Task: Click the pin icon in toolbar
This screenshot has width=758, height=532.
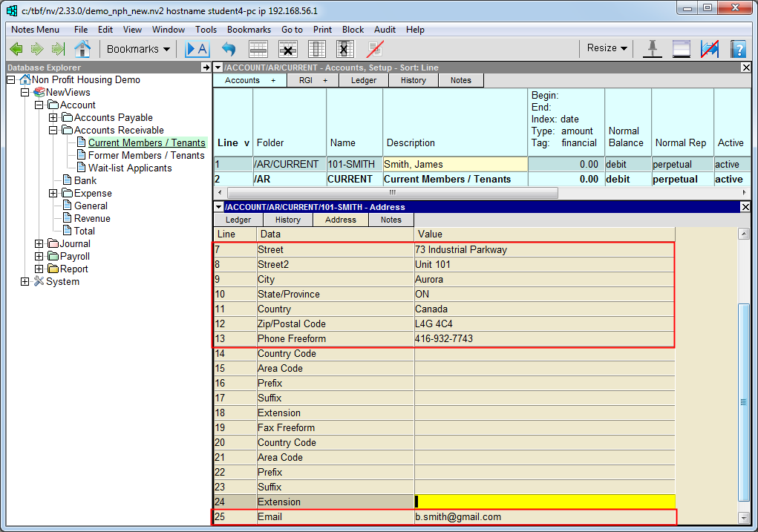Action: [653, 49]
